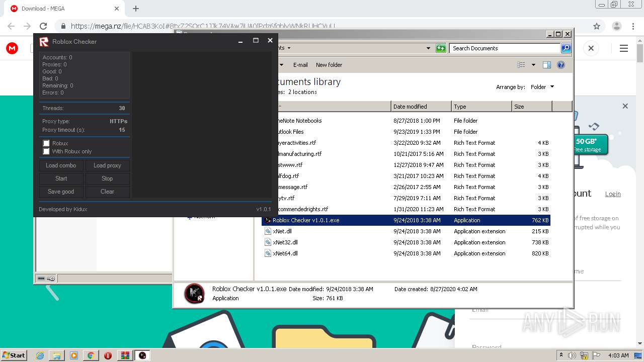Viewport: 644px width, 362px height.
Task: Bookmark the page with the star icon
Action: tap(597, 26)
